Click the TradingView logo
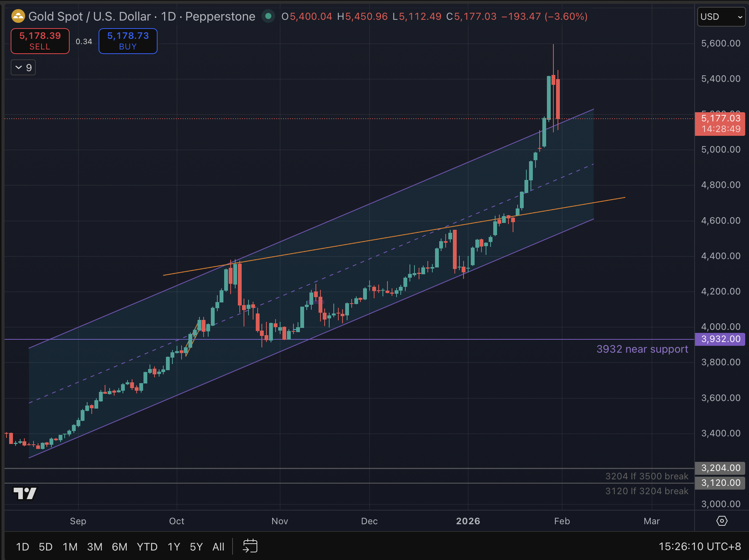This screenshot has height=560, width=749. tap(25, 493)
